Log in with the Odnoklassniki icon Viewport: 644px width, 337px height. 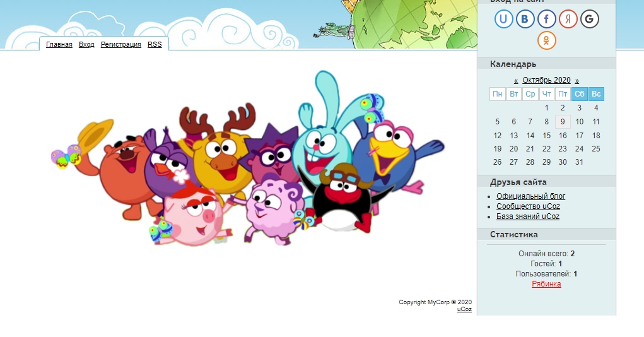pos(547,40)
